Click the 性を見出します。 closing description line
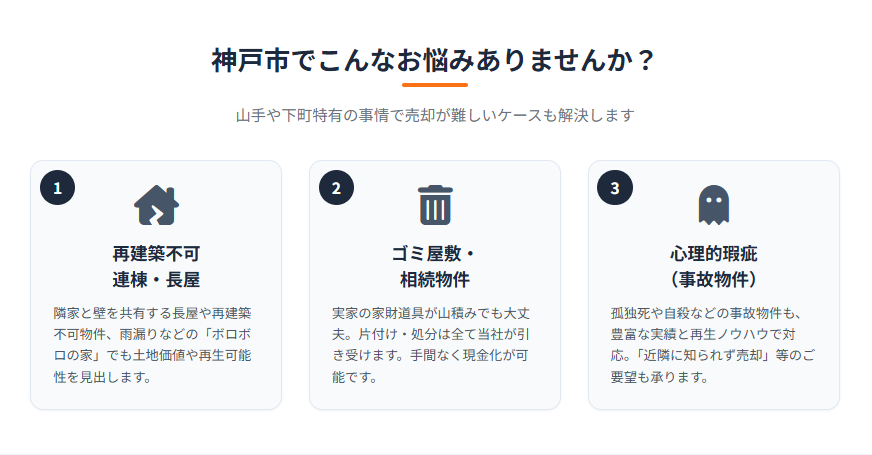Image resolution: width=872 pixels, height=455 pixels. pyautogui.click(x=102, y=377)
